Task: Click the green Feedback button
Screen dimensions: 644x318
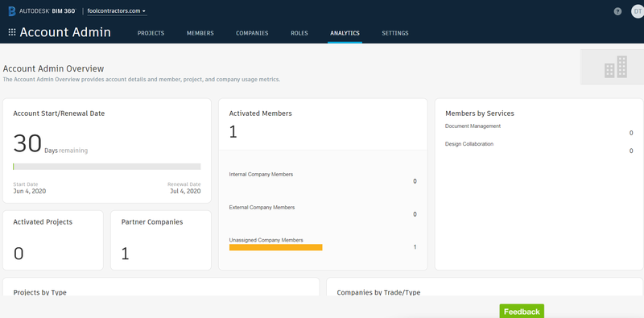Action: point(522,311)
